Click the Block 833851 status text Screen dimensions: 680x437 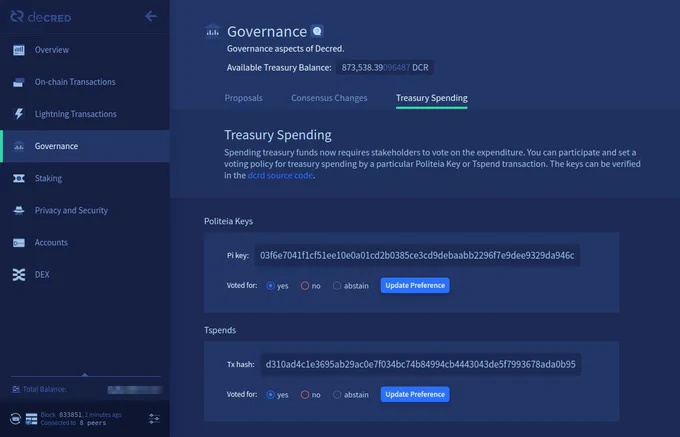pos(81,414)
